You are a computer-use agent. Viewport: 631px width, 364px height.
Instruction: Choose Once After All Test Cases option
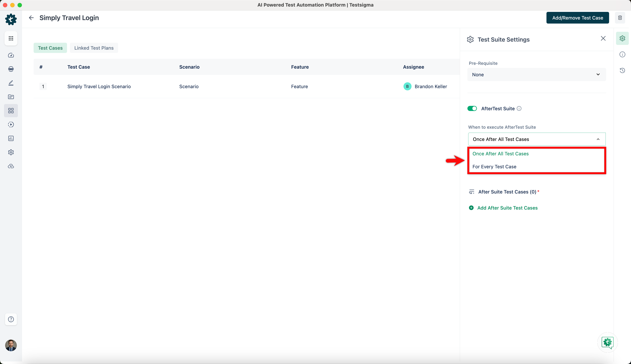coord(500,154)
